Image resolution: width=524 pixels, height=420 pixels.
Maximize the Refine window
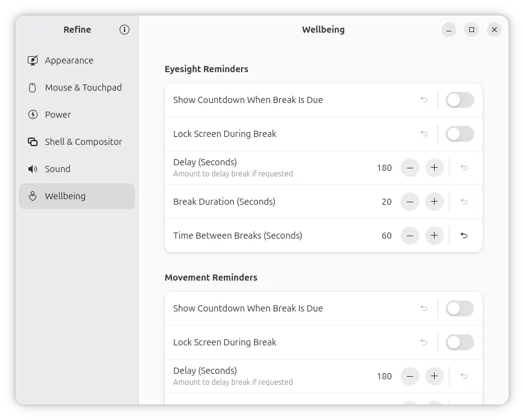click(x=472, y=30)
